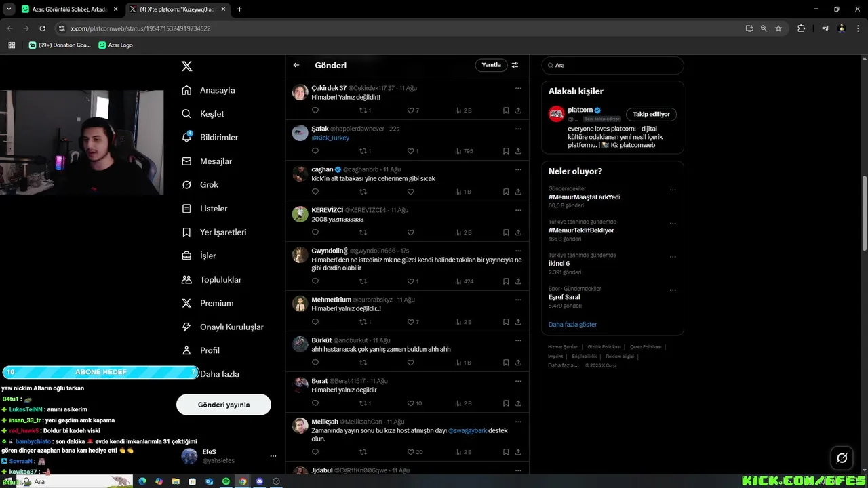Open Discord from taskbar
Image resolution: width=868 pixels, height=488 pixels.
(260, 481)
